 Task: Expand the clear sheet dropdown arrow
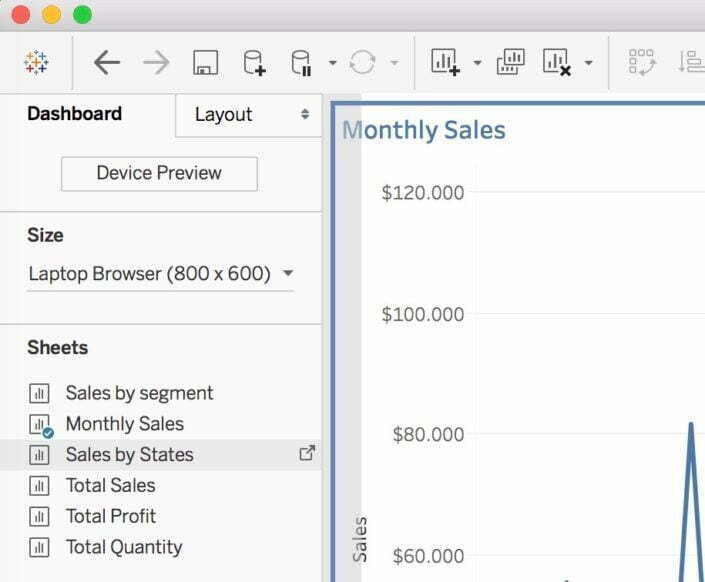pyautogui.click(x=589, y=64)
